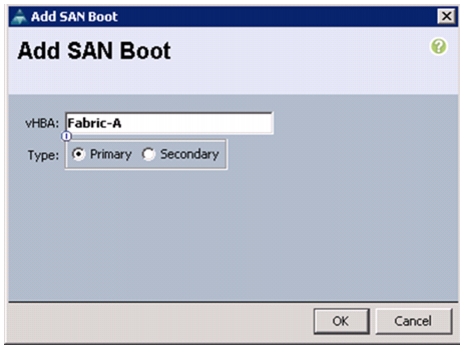Select the Secondary type radio button
The image size is (466, 361).
[149, 154]
